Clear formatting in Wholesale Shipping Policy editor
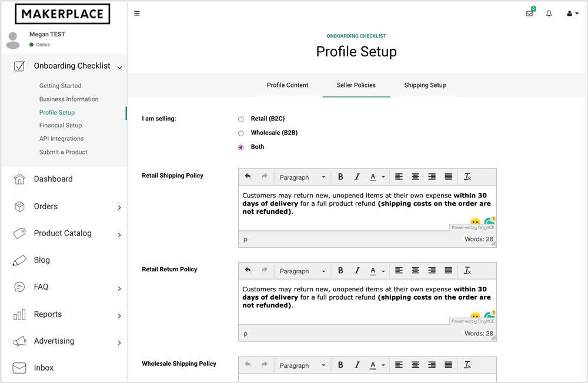Screen dimensions: 588x383 [x=467, y=365]
